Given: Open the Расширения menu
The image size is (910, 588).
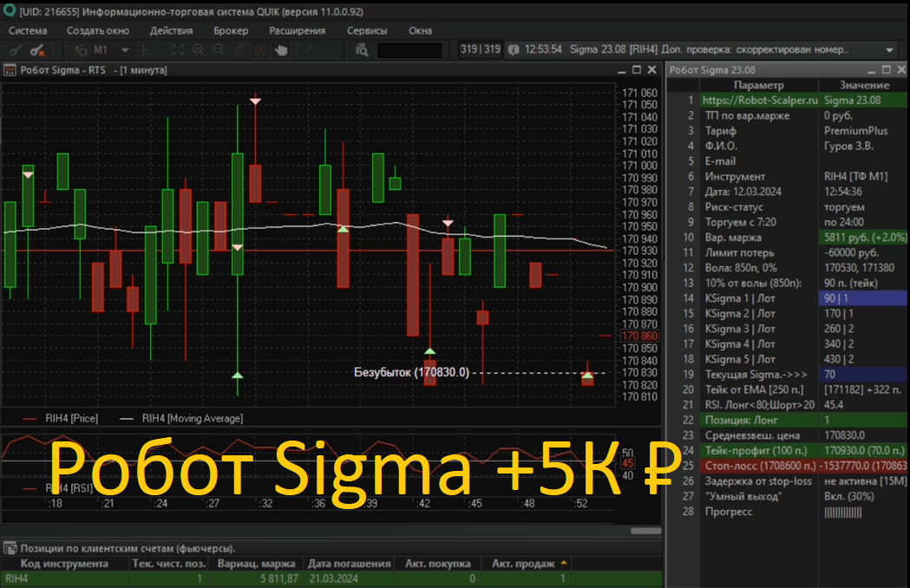Looking at the screenshot, I should coord(298,30).
